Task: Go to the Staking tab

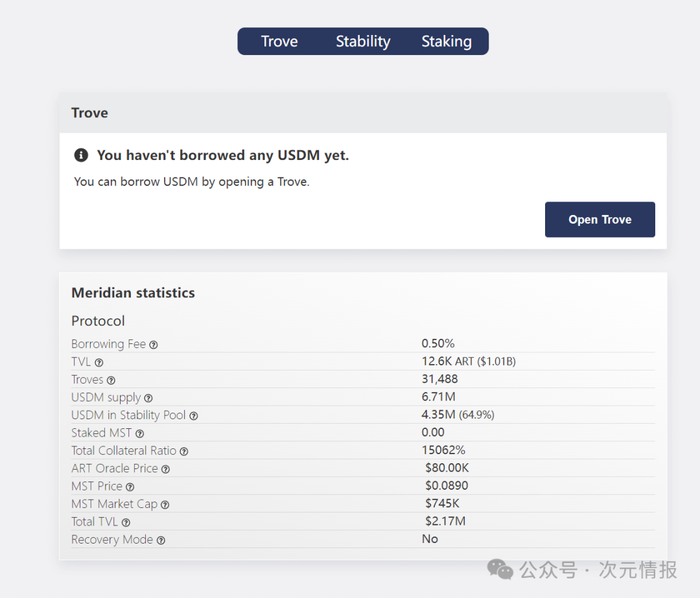Action: point(447,41)
